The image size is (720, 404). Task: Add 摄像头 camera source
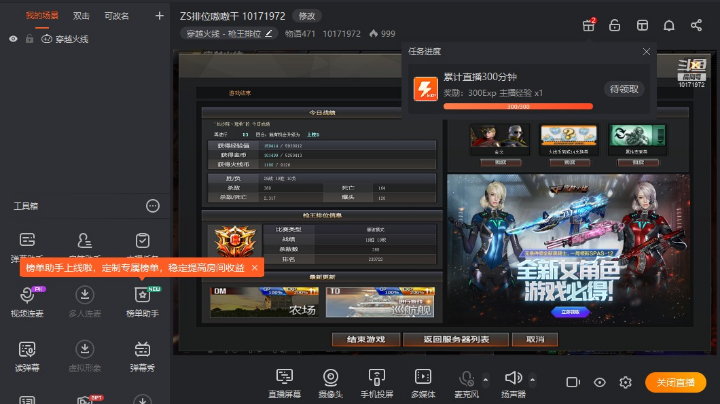point(331,383)
